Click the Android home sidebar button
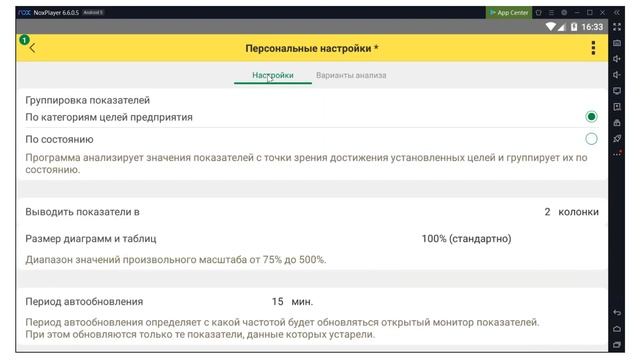The height and width of the screenshot is (360, 640). (x=617, y=329)
